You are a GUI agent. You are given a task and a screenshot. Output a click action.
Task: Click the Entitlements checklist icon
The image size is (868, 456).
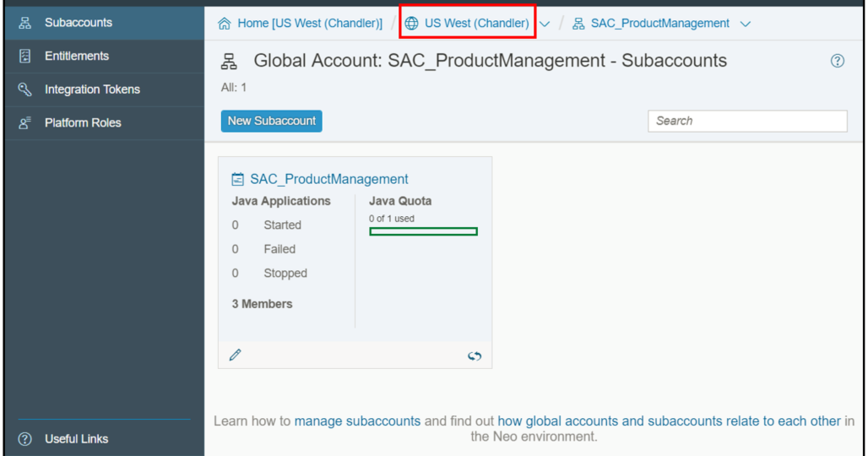(x=25, y=56)
